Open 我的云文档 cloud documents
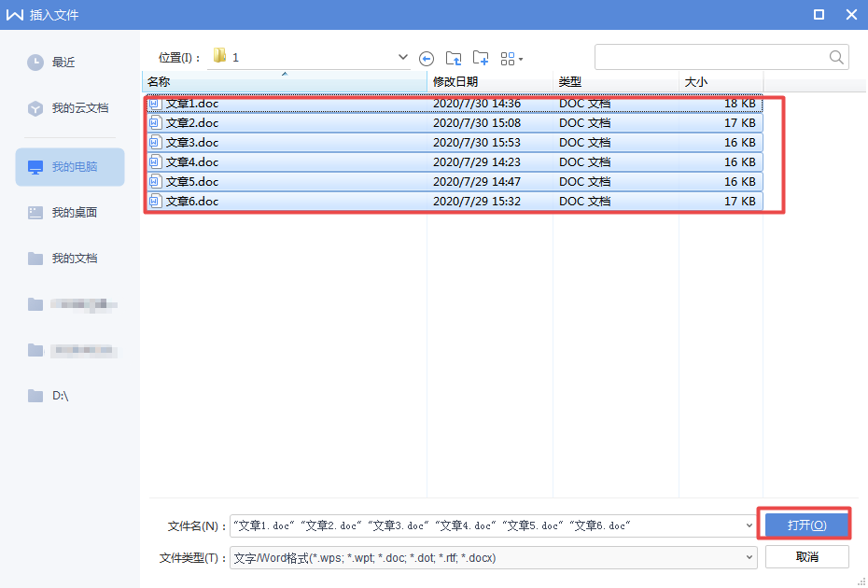The height and width of the screenshot is (588, 868). coord(79,108)
